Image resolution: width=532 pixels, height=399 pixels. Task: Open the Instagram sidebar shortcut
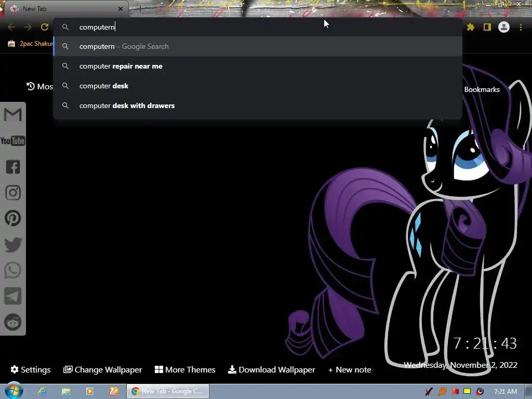click(x=13, y=193)
